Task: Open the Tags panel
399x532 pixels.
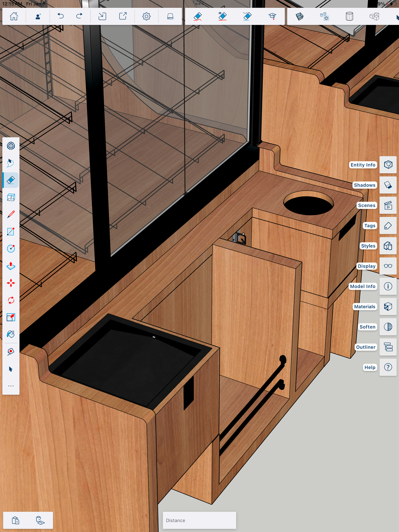Action: (388, 226)
